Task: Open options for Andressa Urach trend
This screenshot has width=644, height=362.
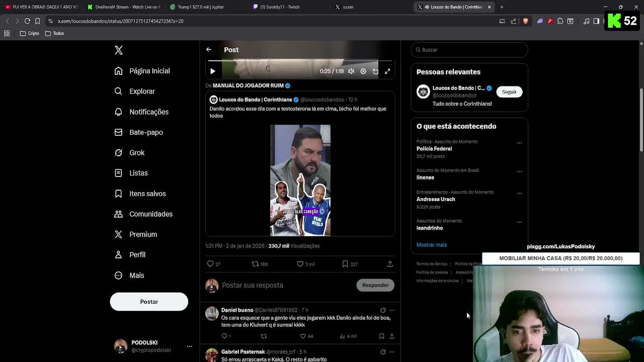Action: (519, 193)
